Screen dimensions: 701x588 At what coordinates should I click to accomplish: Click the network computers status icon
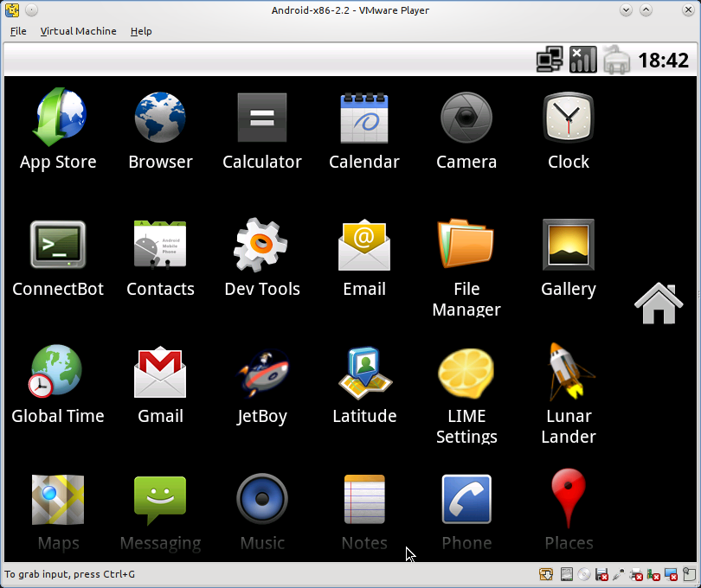[x=550, y=60]
